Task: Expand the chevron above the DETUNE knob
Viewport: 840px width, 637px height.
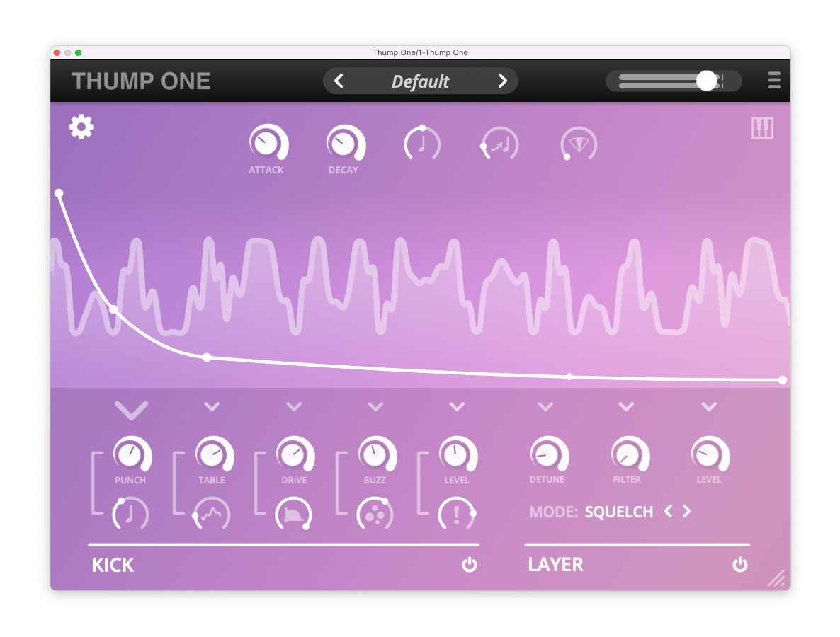Action: click(545, 406)
